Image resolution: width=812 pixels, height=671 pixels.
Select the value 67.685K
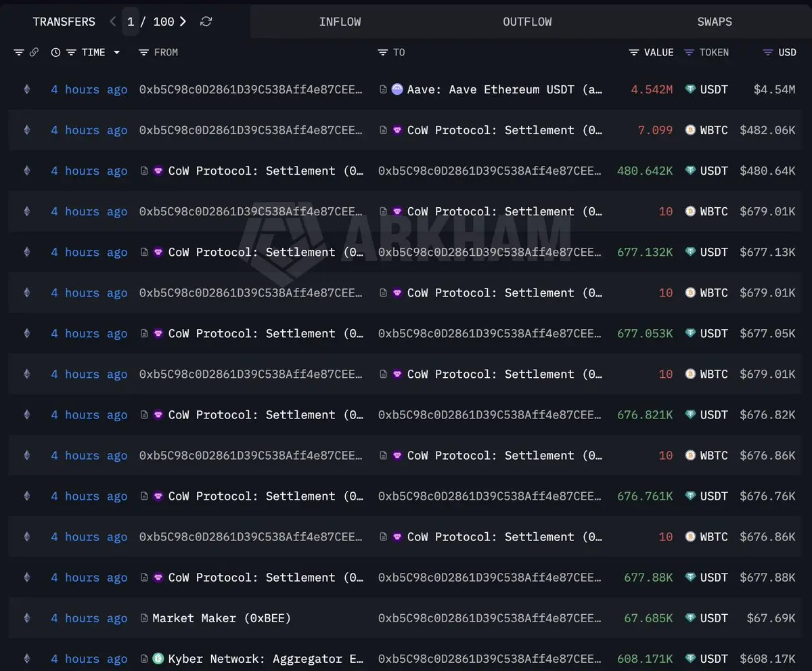pos(648,618)
